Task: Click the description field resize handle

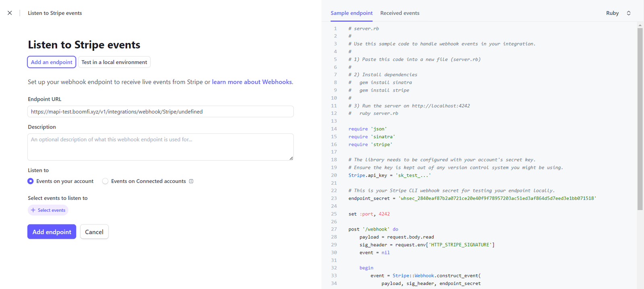Action: 291,158
